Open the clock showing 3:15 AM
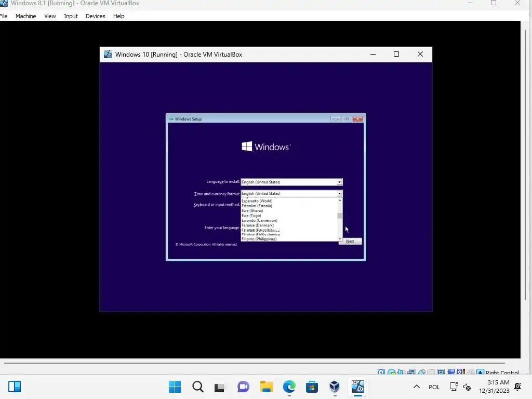532x399 pixels. [495, 387]
